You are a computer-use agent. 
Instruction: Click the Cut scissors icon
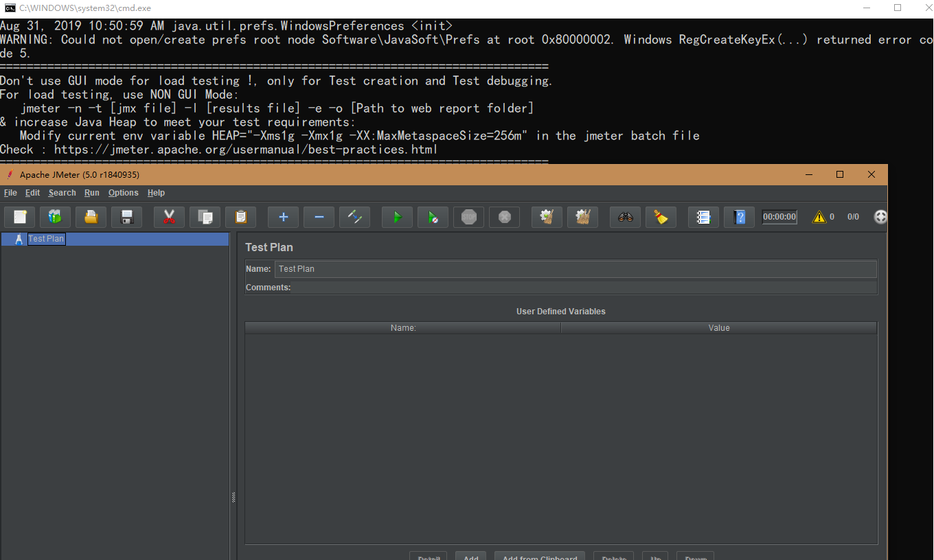[x=169, y=217]
